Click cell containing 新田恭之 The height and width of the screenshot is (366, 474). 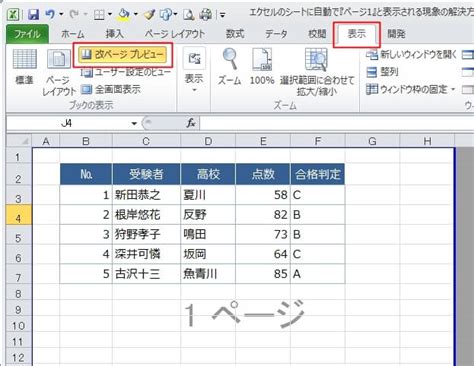[146, 195]
